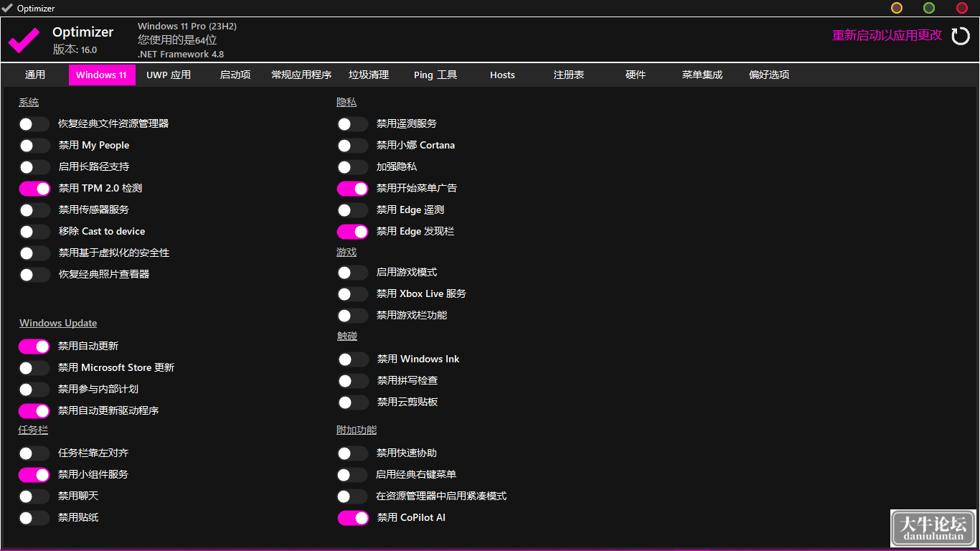Enable the 禁用参与内部计划 toggle

34,390
